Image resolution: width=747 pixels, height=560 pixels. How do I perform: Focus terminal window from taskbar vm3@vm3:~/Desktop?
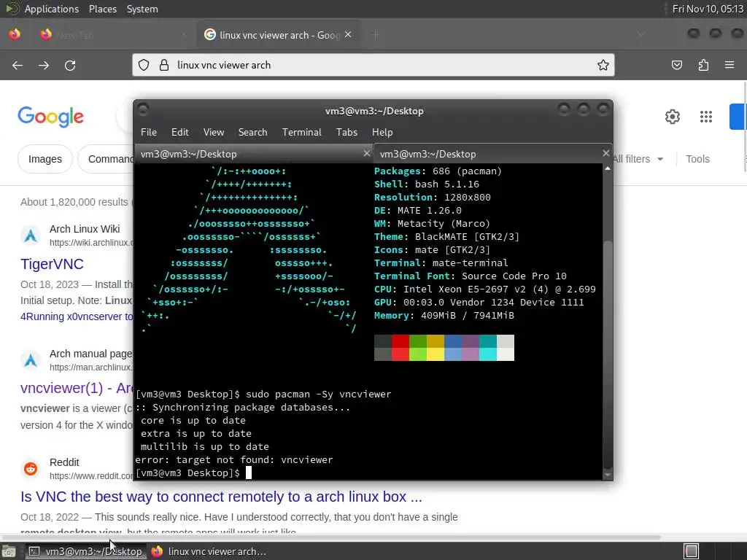click(x=85, y=551)
